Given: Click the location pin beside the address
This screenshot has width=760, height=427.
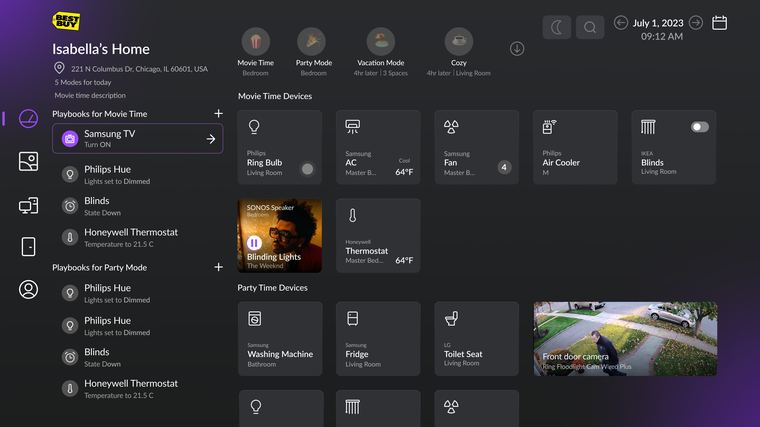Looking at the screenshot, I should click(x=59, y=68).
